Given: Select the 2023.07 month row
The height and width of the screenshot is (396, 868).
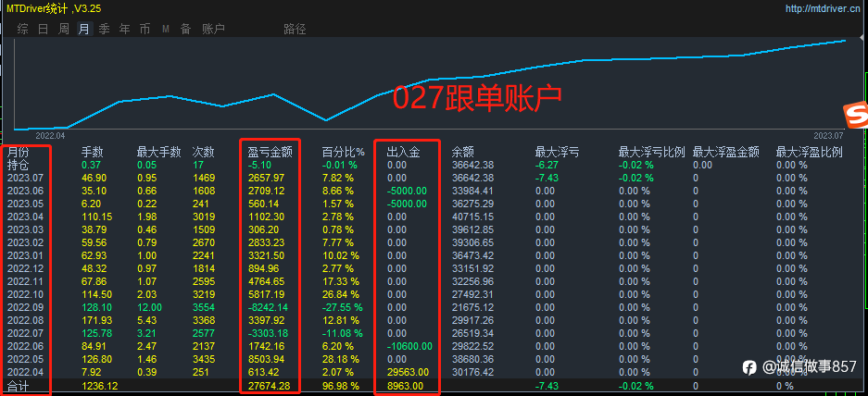Looking at the screenshot, I should pyautogui.click(x=23, y=178).
